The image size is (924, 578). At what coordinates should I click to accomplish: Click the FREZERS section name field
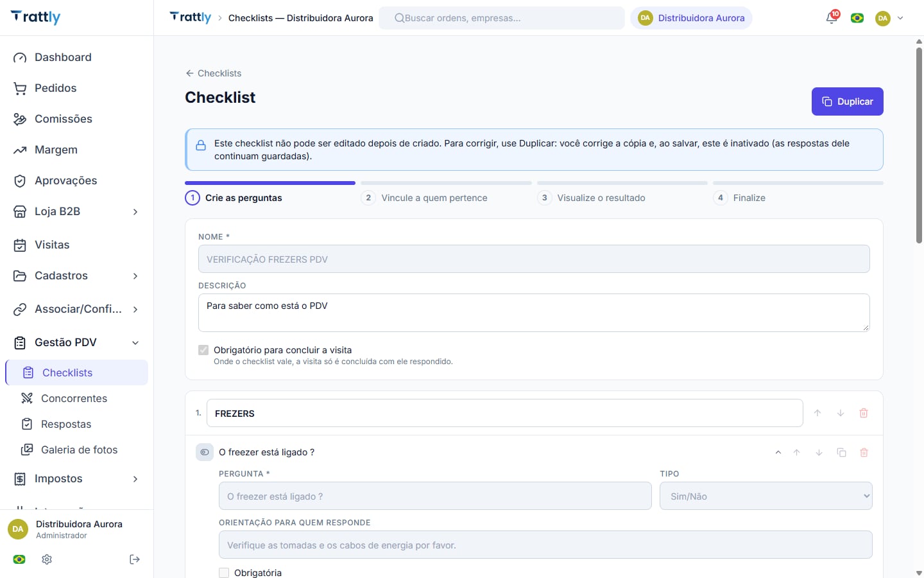click(504, 413)
